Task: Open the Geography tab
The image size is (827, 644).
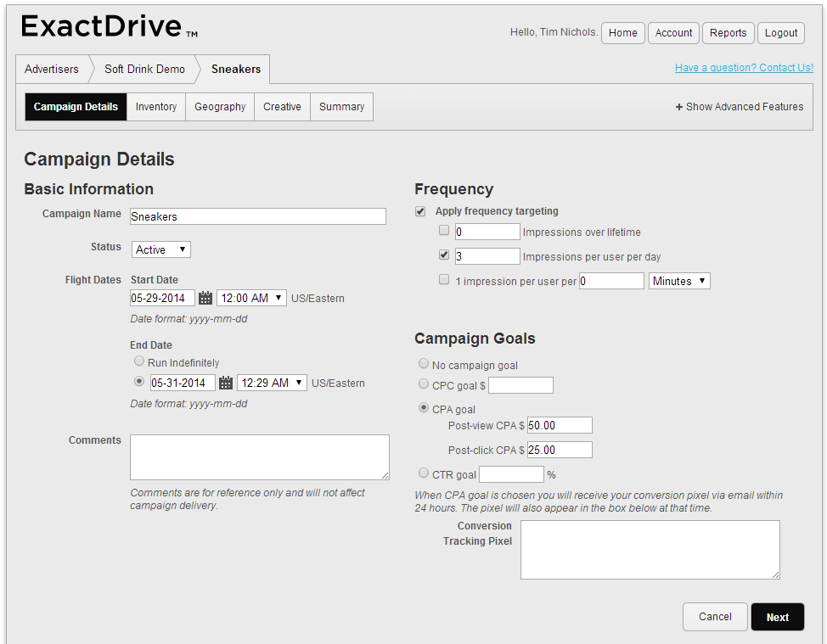Action: (x=220, y=106)
